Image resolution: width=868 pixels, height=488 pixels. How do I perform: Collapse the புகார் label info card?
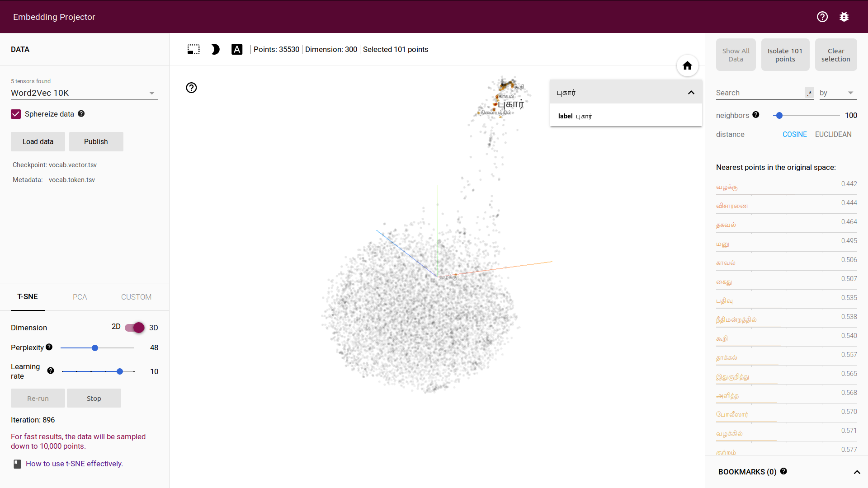pyautogui.click(x=691, y=93)
